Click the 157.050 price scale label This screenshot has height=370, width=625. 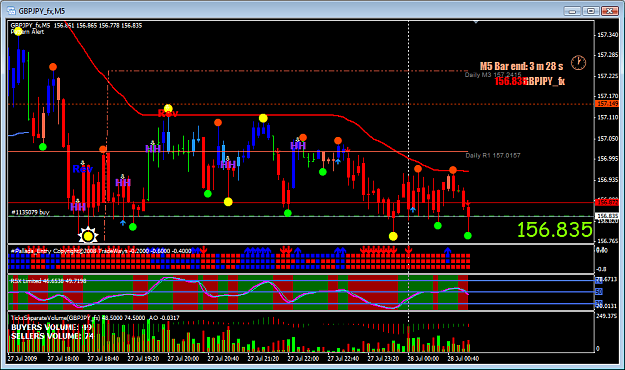[607, 139]
